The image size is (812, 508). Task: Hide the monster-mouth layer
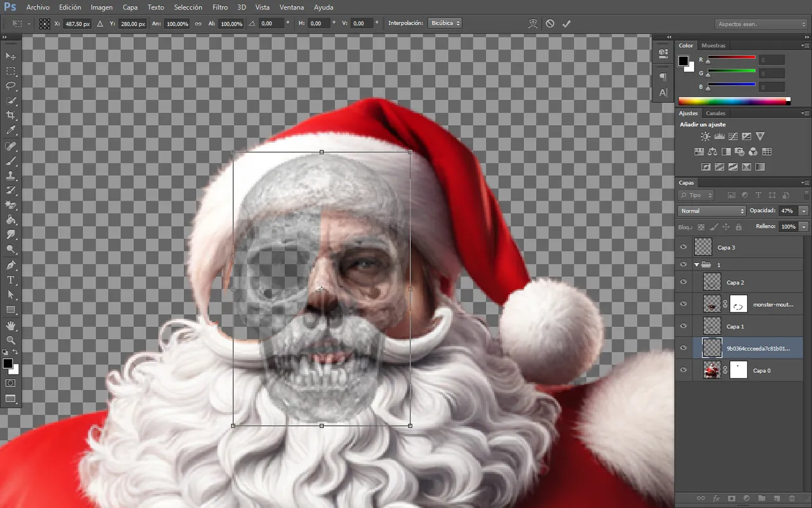[683, 304]
